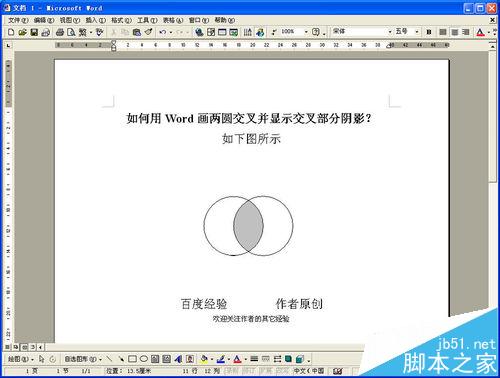Image resolution: width=500 pixels, height=378 pixels.
Task: Switch to Outline view button
Action: 33,347
